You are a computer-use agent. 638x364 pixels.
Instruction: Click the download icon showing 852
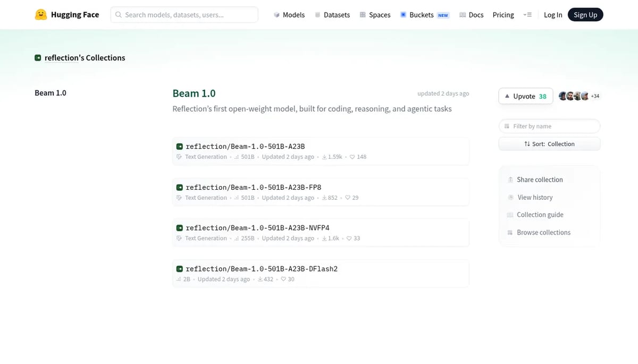324,198
